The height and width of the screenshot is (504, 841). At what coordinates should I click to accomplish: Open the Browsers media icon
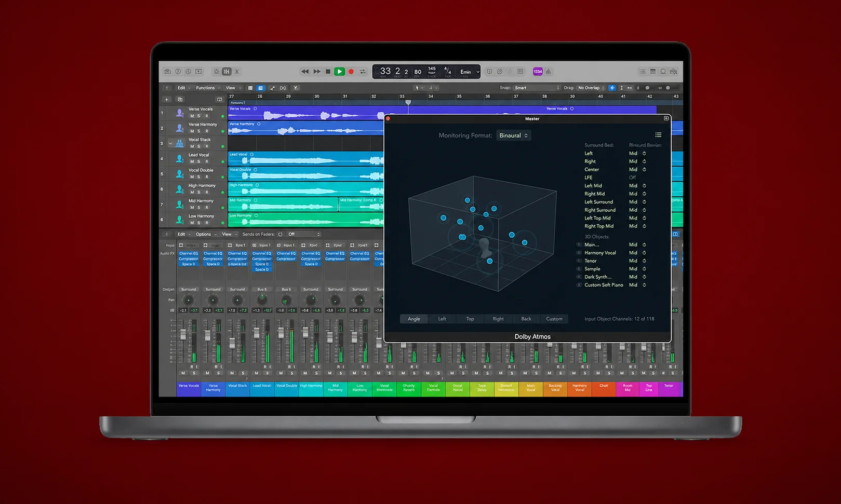674,72
